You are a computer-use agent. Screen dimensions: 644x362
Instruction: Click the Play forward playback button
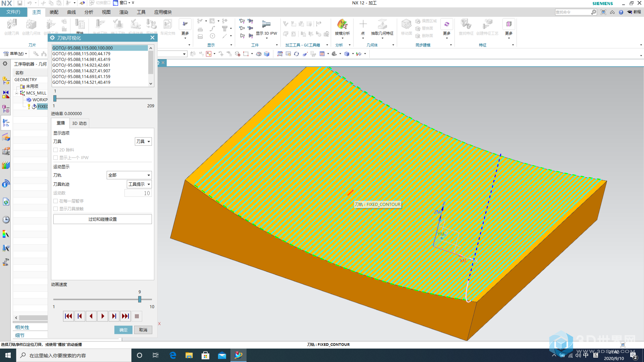coord(103,316)
